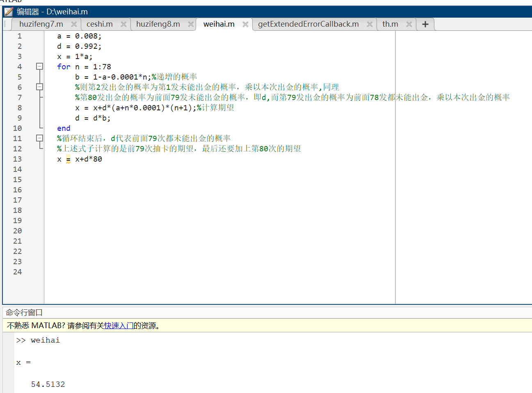Screen dimensions: 532x393
Task: Place cursor on 'a = 0.008;' line
Action: (79, 36)
